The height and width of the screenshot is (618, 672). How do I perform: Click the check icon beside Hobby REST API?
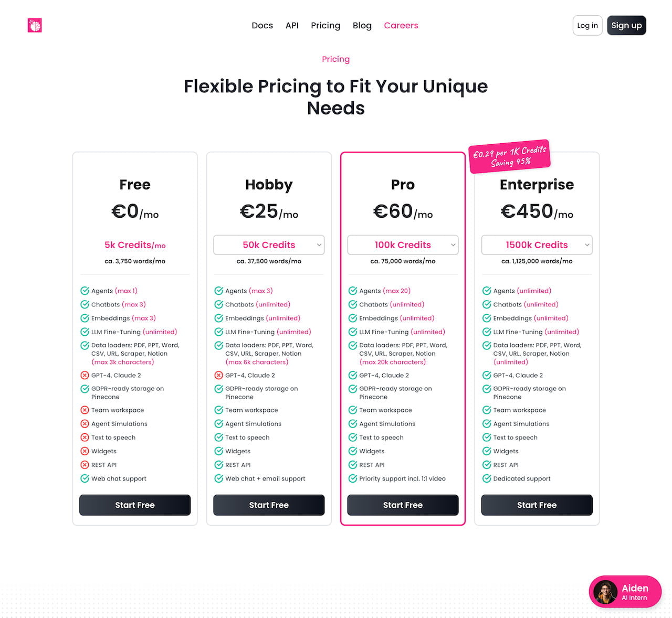click(x=218, y=465)
